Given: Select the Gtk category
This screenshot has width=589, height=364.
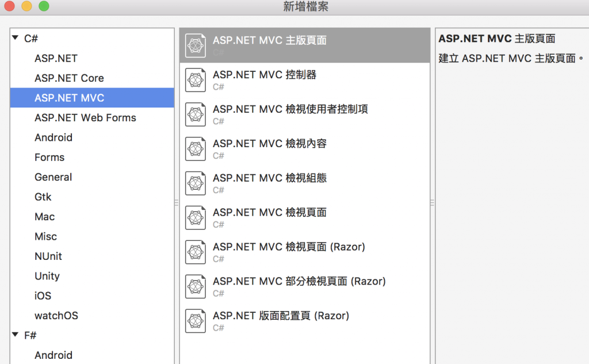Looking at the screenshot, I should 43,197.
